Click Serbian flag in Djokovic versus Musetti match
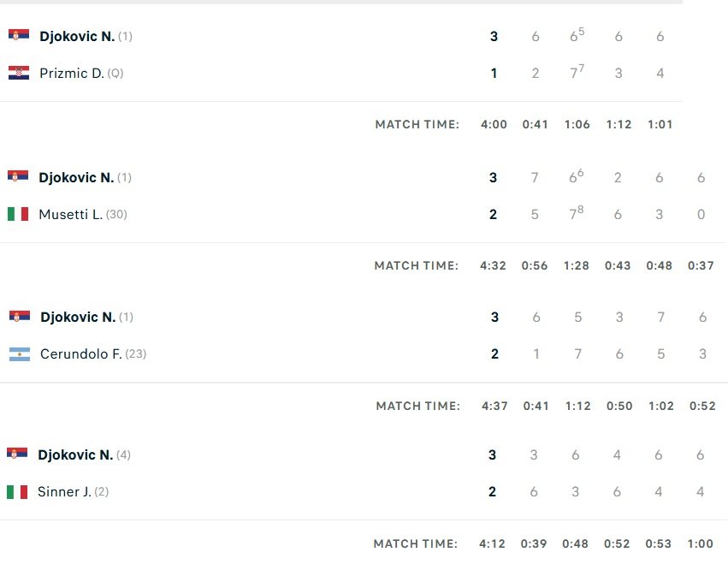The width and height of the screenshot is (728, 576). pyautogui.click(x=18, y=177)
